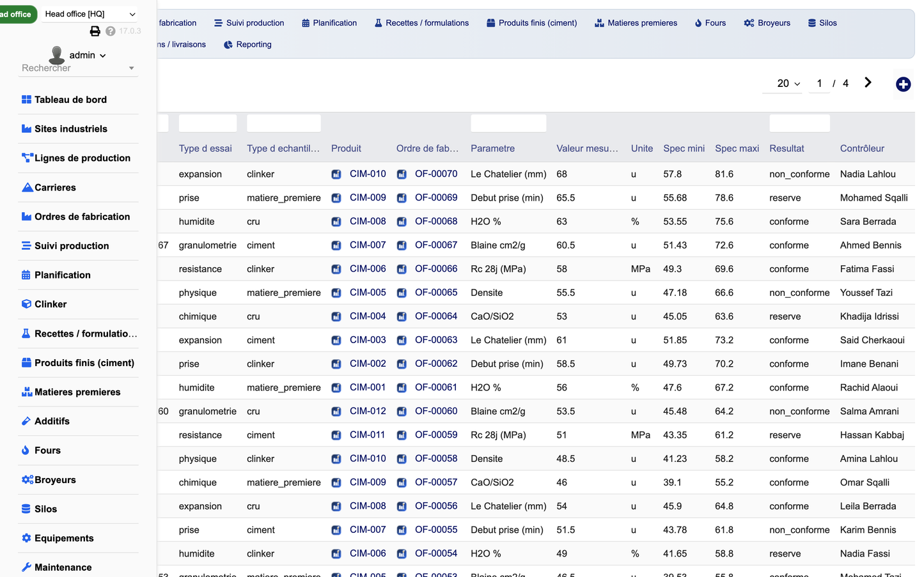Open Matieres premieres top tab

pyautogui.click(x=636, y=23)
